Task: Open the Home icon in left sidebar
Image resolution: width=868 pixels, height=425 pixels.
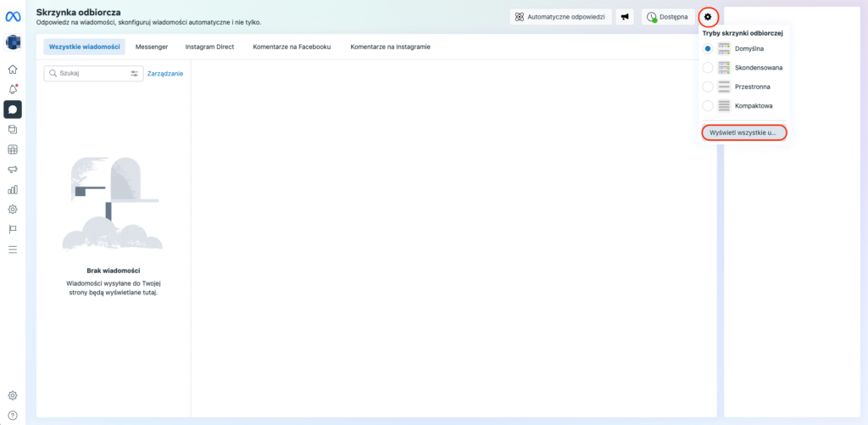Action: click(13, 70)
